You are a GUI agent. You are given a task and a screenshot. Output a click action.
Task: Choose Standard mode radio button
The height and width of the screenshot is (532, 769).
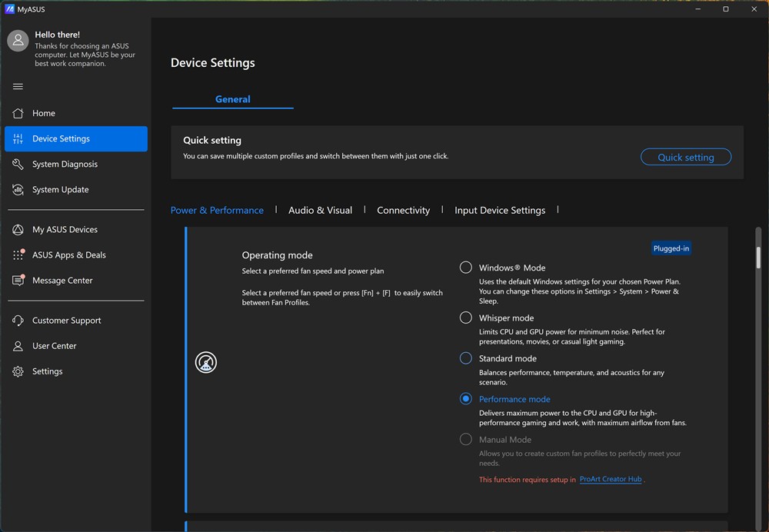pyautogui.click(x=465, y=358)
